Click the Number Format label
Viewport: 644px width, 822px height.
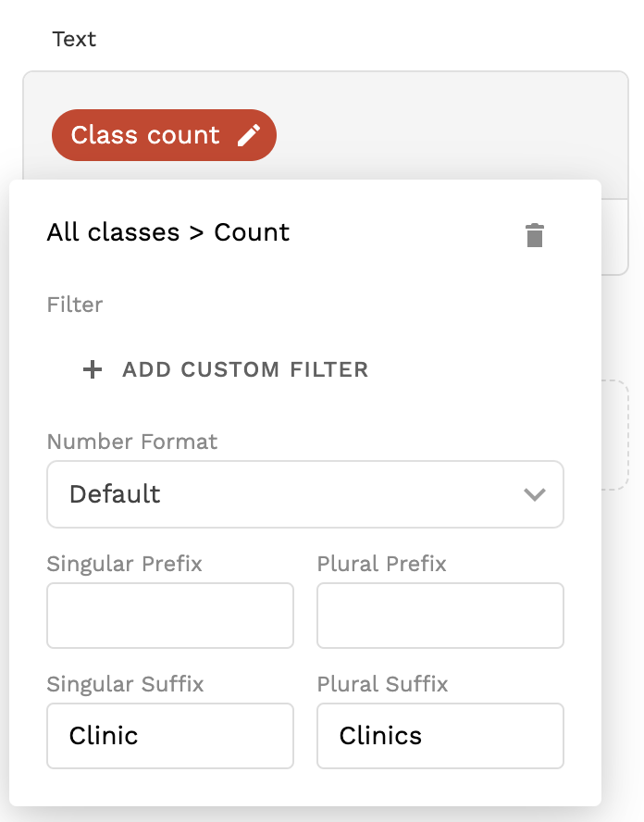tap(132, 442)
